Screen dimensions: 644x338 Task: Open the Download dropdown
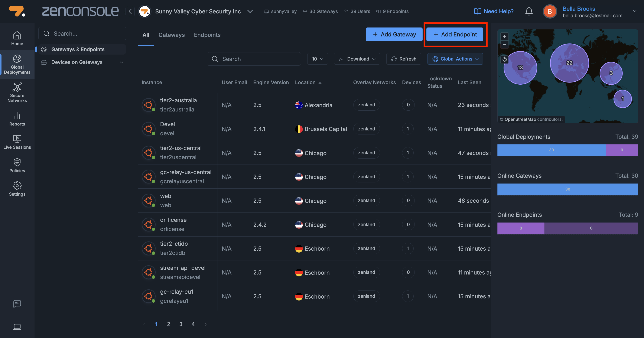coord(357,59)
